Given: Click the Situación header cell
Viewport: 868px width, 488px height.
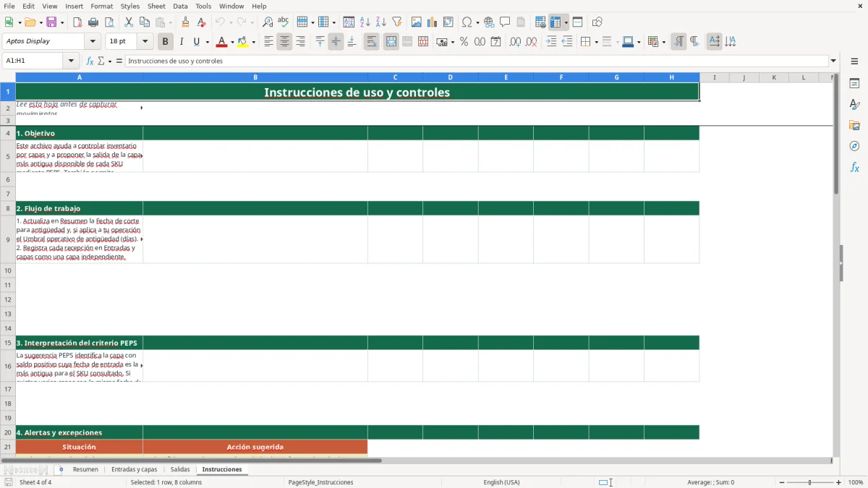Looking at the screenshot, I should tap(80, 447).
